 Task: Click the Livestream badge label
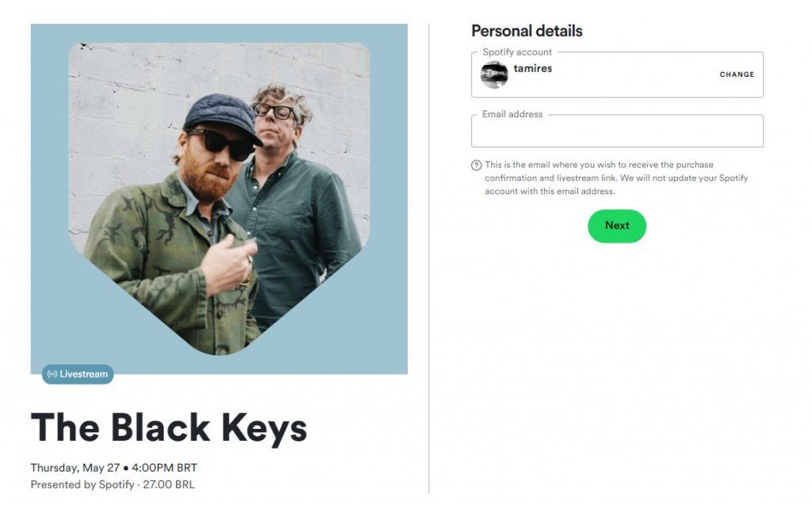pyautogui.click(x=78, y=374)
